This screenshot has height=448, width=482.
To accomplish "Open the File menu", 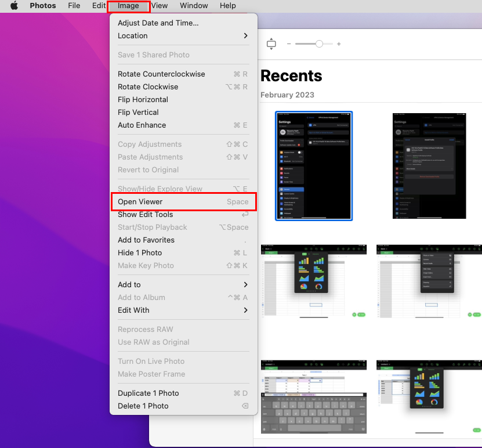I will pos(74,6).
